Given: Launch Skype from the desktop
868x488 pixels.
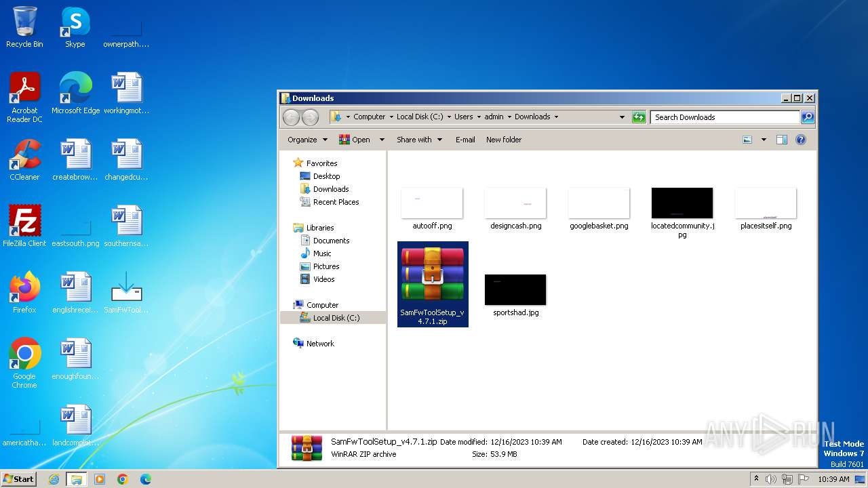Looking at the screenshot, I should [x=75, y=27].
